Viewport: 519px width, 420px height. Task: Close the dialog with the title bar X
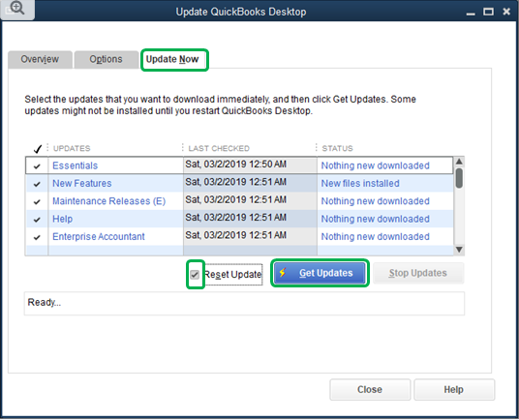(506, 12)
